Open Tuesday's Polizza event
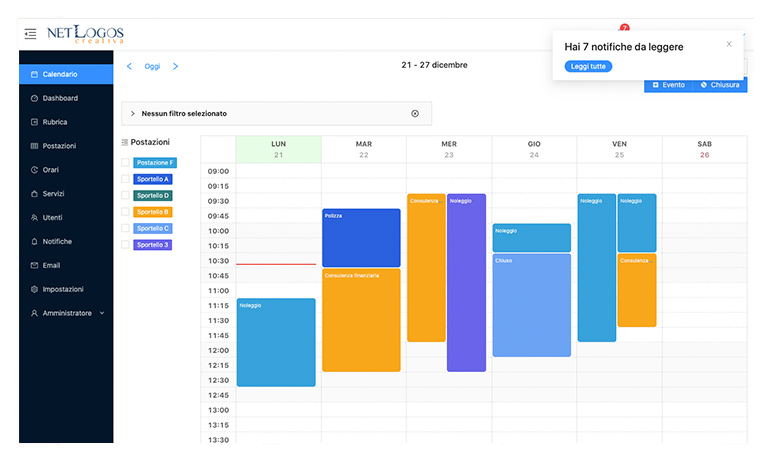 coord(361,238)
